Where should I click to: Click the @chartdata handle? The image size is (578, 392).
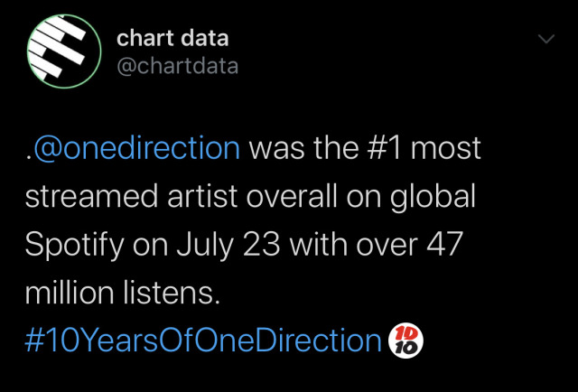click(x=177, y=66)
